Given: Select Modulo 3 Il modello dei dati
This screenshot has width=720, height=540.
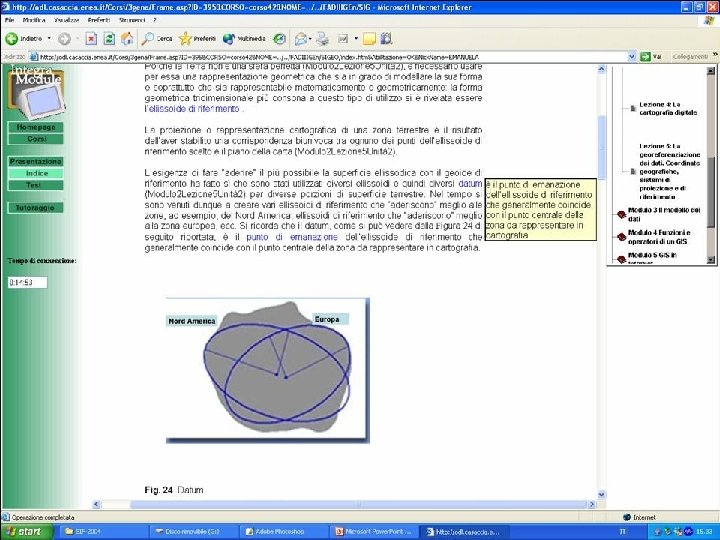Looking at the screenshot, I should [x=664, y=214].
